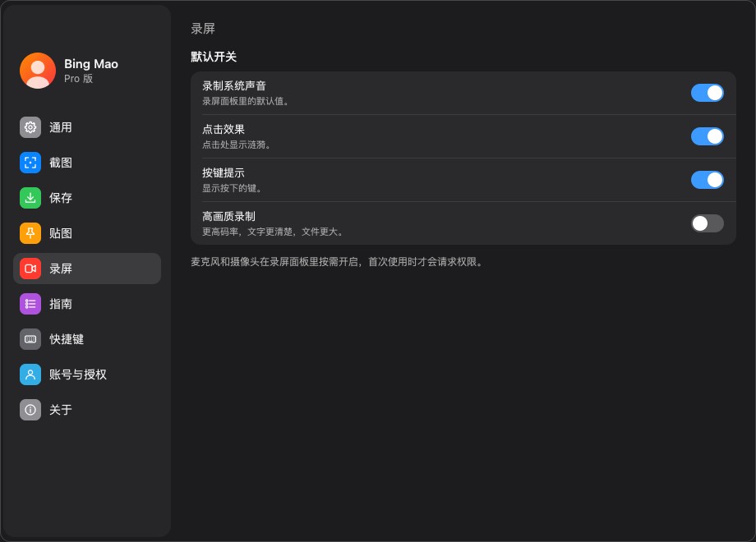Click the gear icon for 通用

point(30,127)
